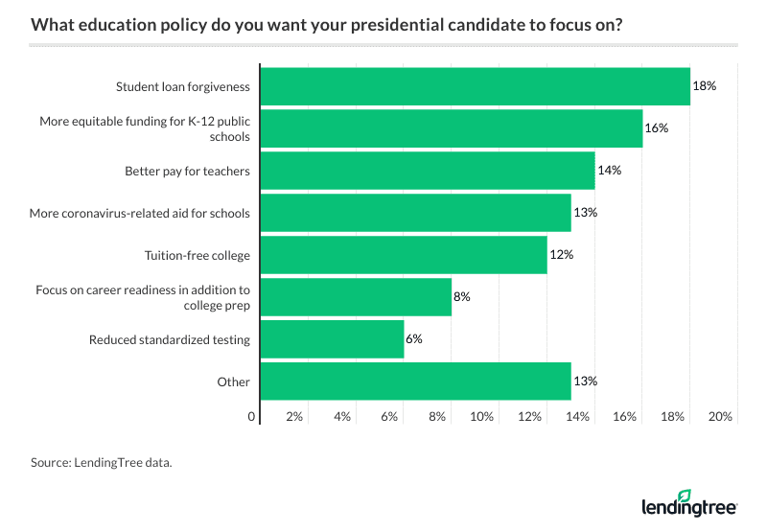Image resolution: width=767 pixels, height=532 pixels.
Task: Click the Tuition-free college bar
Action: [403, 255]
